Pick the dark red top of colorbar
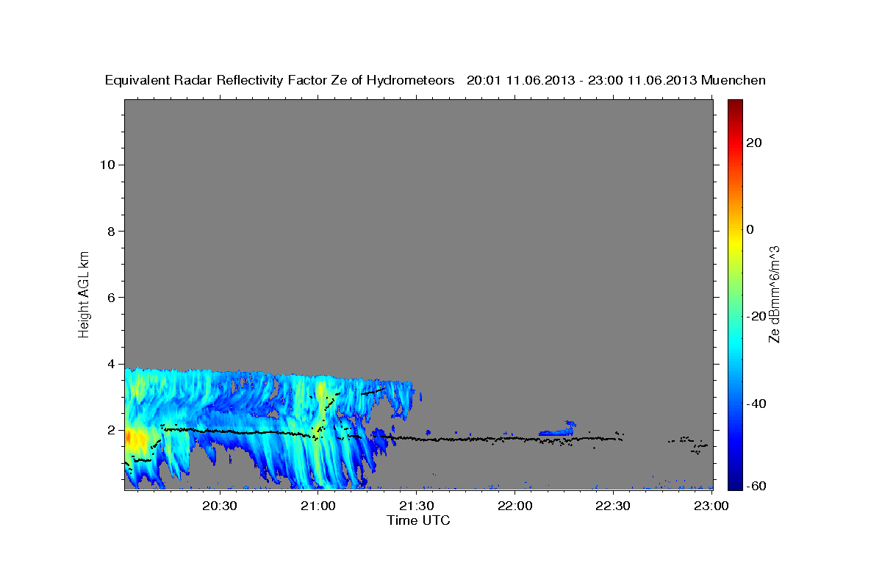The width and height of the screenshot is (882, 588). point(735,107)
